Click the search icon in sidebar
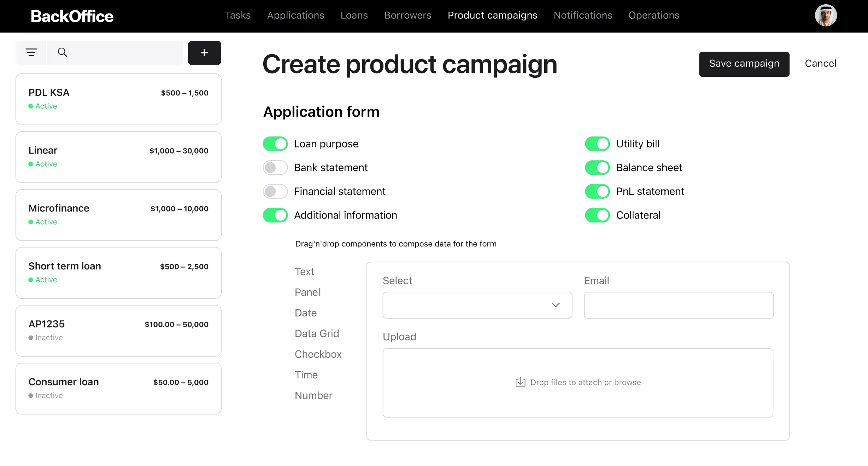Screen dimensions: 868x466 pyautogui.click(x=63, y=52)
